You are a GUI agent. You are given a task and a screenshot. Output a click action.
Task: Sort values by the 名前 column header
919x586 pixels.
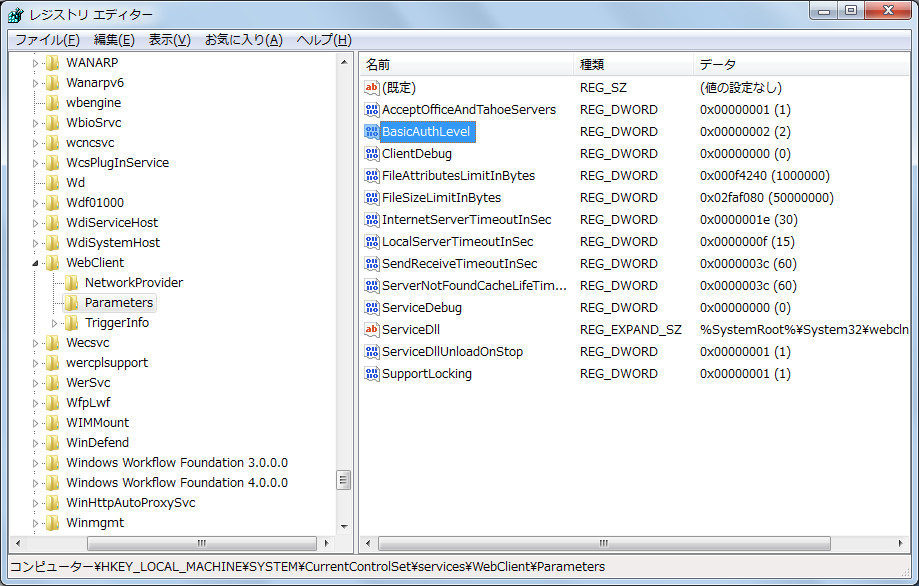coord(467,64)
